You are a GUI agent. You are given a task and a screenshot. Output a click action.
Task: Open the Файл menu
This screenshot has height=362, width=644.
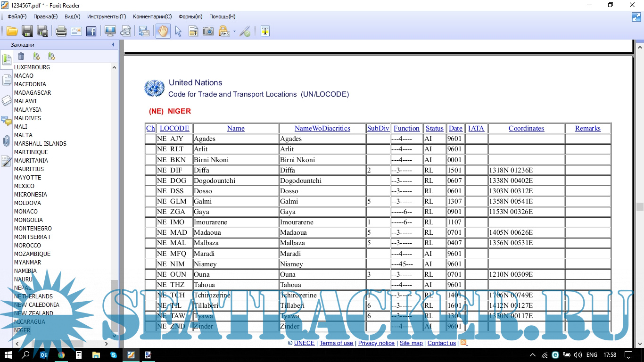(x=17, y=16)
